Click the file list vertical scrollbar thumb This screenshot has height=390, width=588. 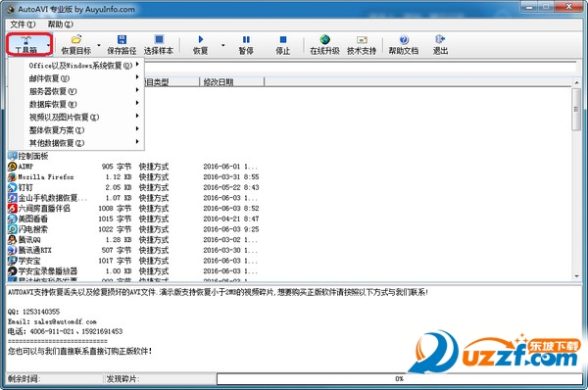coord(576,110)
